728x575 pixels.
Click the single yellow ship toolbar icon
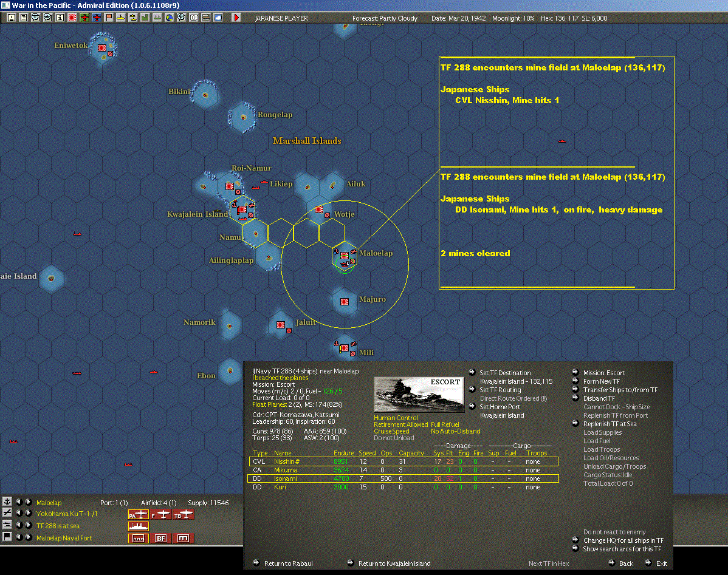(121, 18)
